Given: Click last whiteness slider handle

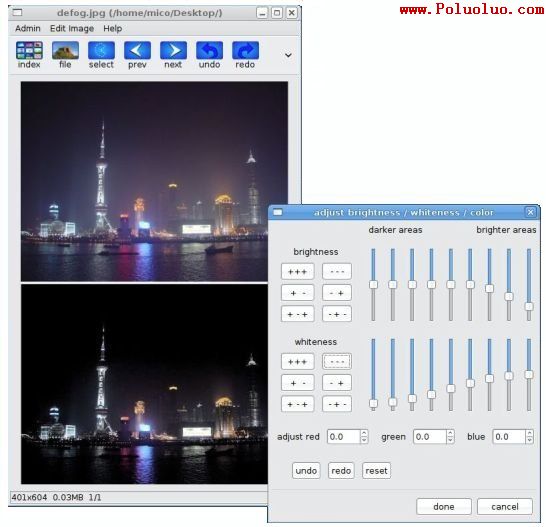Looking at the screenshot, I should point(529,375).
